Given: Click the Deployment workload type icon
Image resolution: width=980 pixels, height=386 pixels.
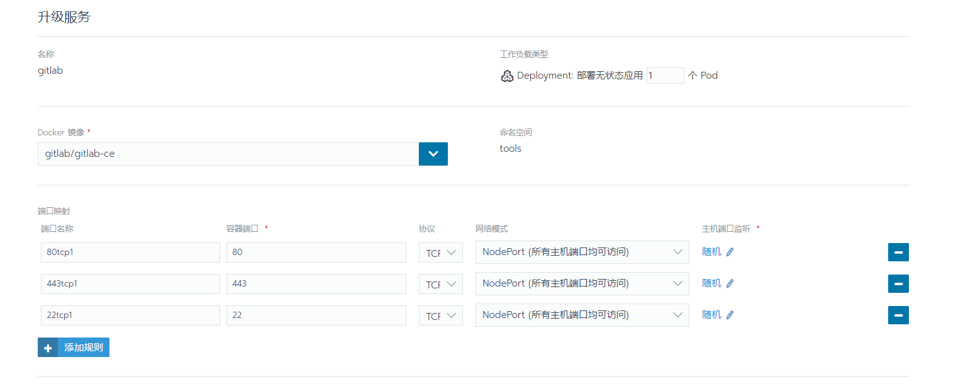Looking at the screenshot, I should 507,76.
